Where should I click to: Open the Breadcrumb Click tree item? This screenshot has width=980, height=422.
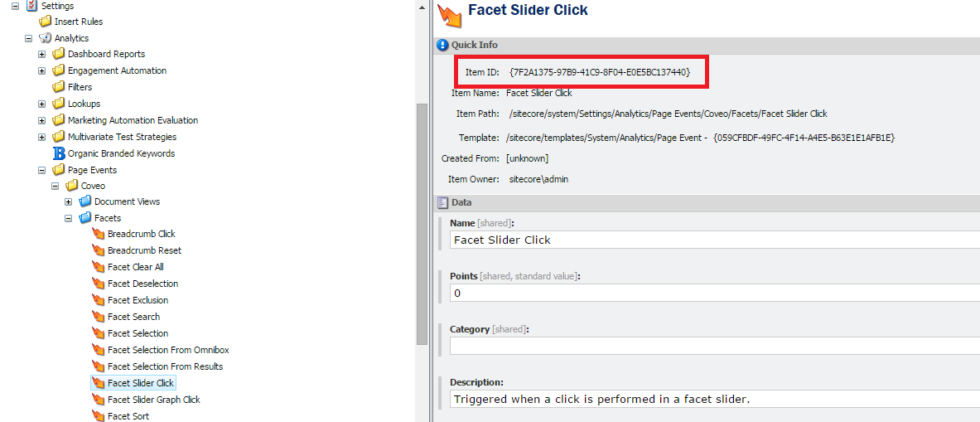click(x=142, y=234)
